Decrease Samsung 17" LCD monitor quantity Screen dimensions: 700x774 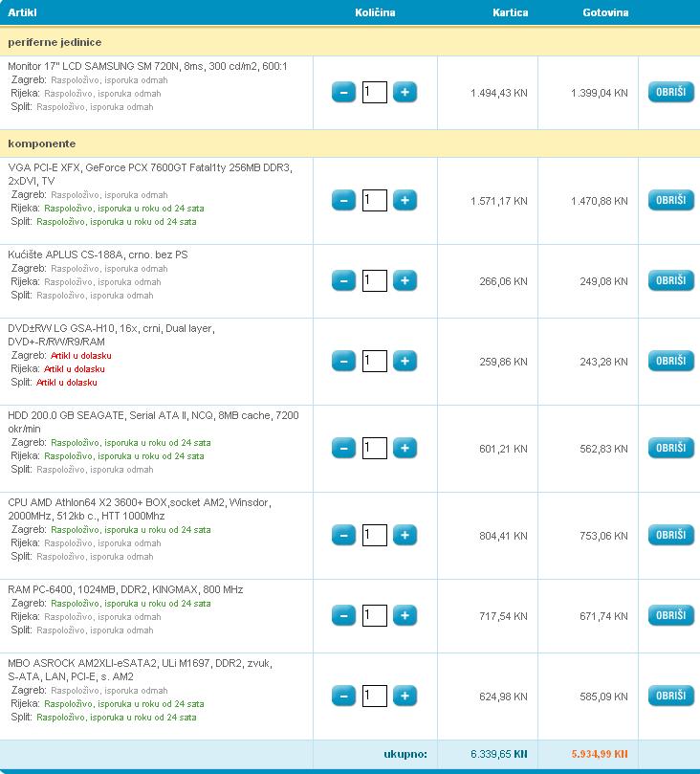[344, 93]
